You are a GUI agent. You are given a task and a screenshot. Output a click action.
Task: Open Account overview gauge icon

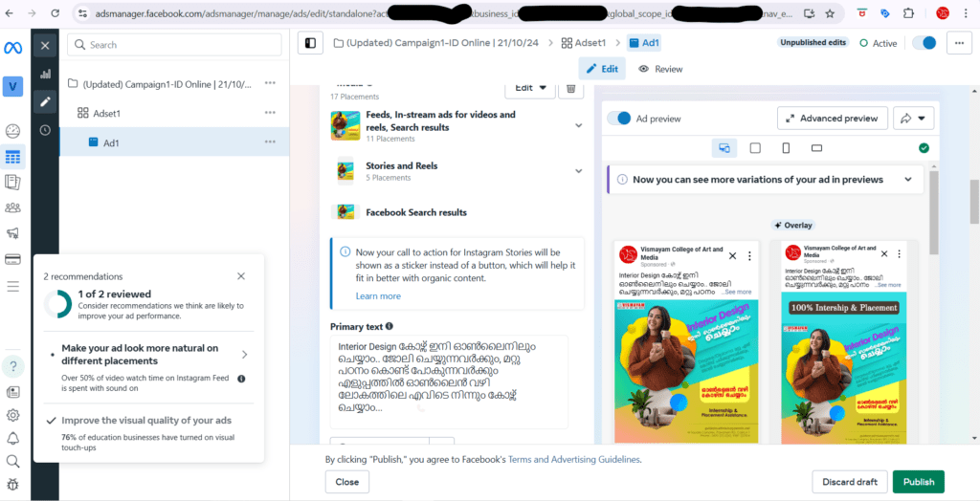coord(12,131)
